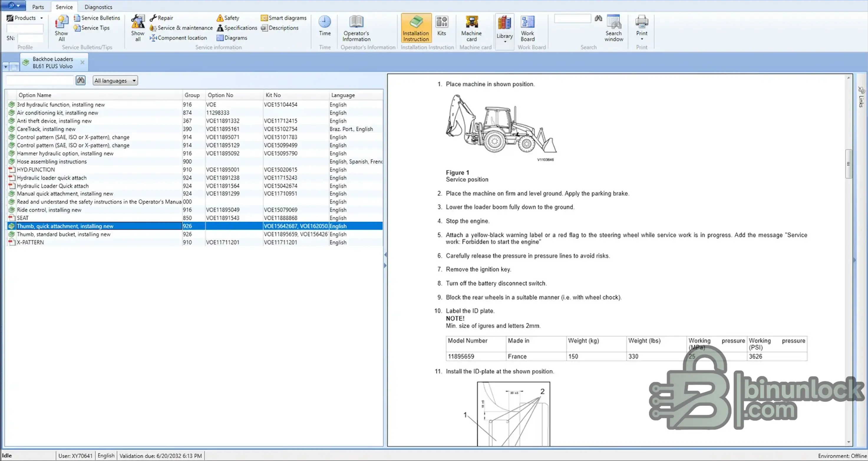This screenshot has width=868, height=461.
Task: Click the ribbon search binoculars icon
Action: point(598,19)
